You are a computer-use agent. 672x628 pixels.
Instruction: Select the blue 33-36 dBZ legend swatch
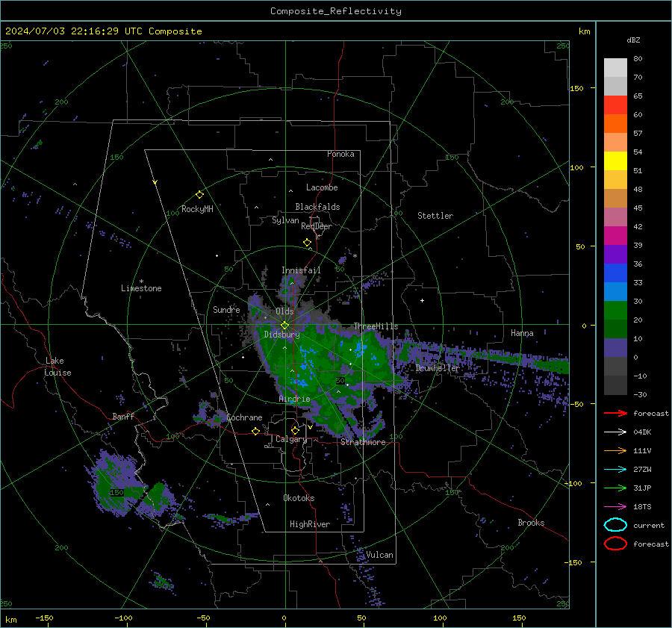615,273
